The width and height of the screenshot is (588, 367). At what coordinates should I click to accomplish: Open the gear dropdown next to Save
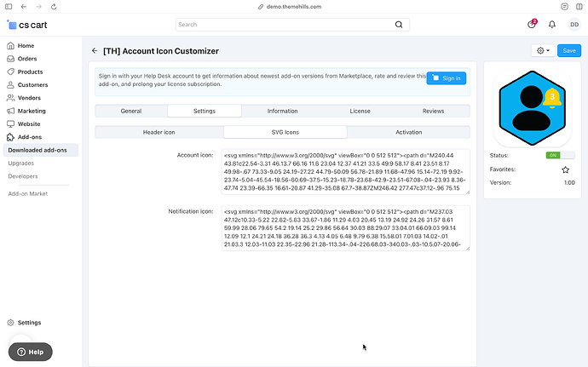tap(543, 50)
